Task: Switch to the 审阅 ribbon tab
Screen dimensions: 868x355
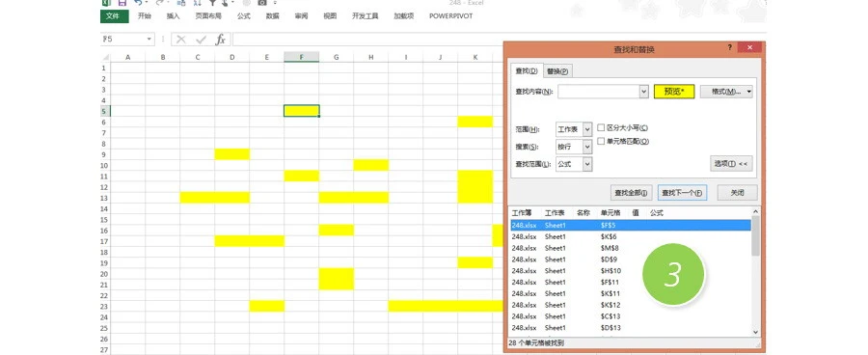Action: point(301,16)
